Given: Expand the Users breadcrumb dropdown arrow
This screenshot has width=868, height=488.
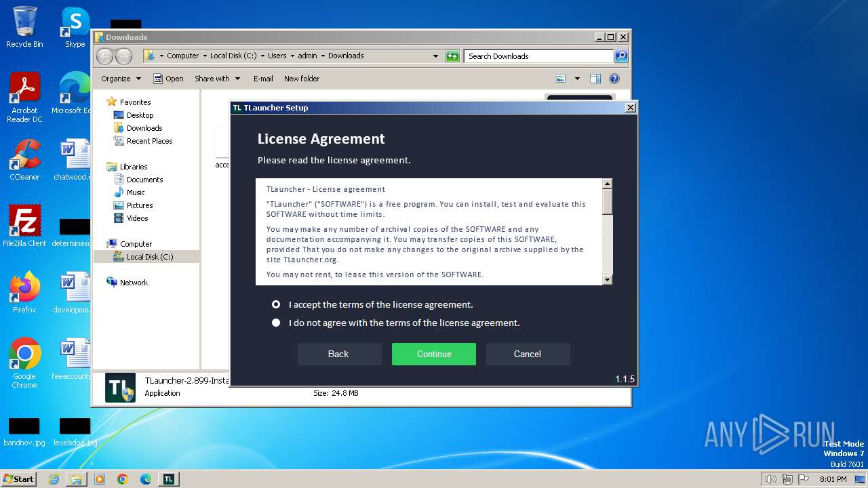Looking at the screenshot, I should (x=292, y=56).
